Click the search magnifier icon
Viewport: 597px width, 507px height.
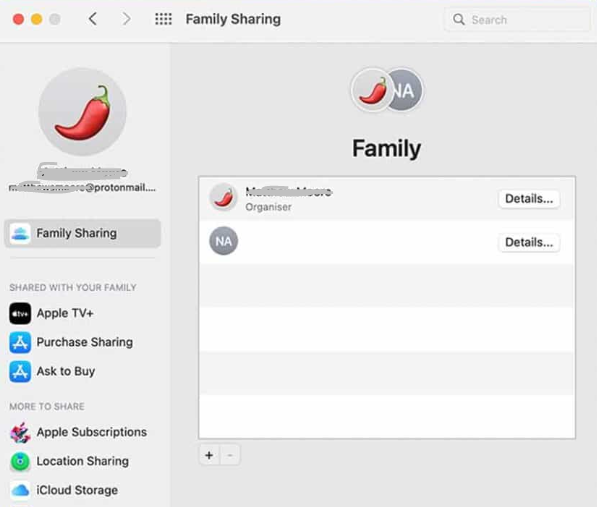coord(459,19)
